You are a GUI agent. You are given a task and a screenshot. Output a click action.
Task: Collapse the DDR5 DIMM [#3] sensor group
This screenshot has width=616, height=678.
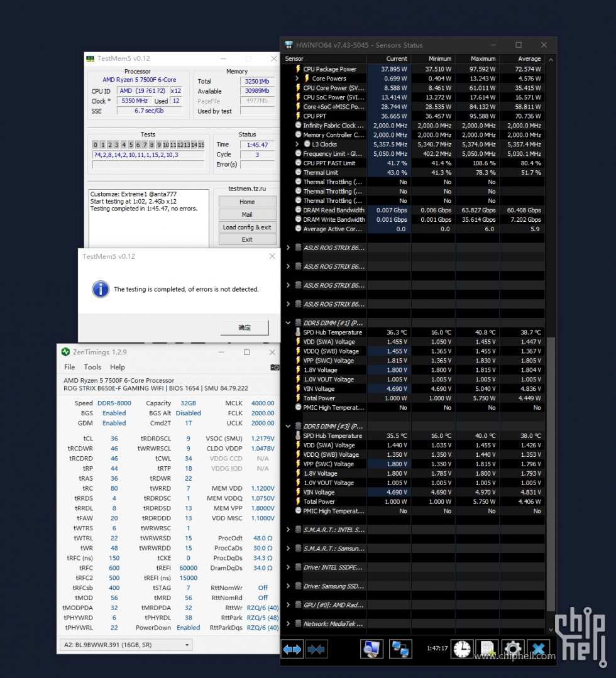tap(288, 426)
